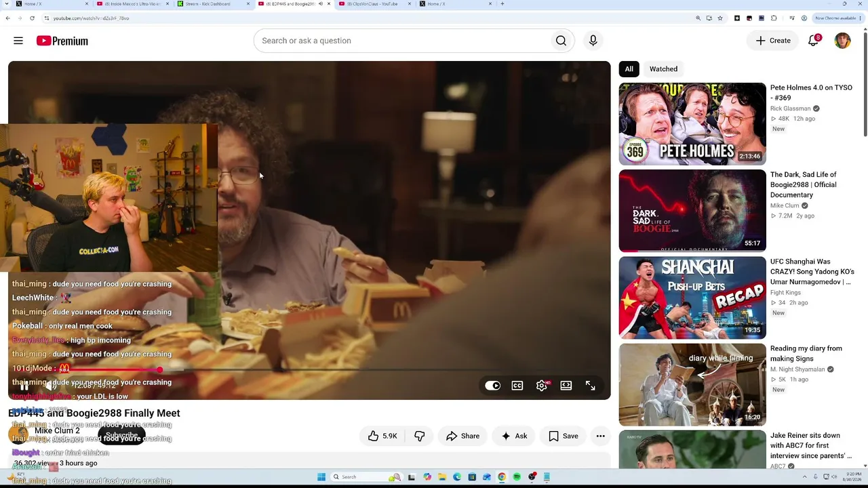Toggle autoplay switch in player

pyautogui.click(x=493, y=386)
